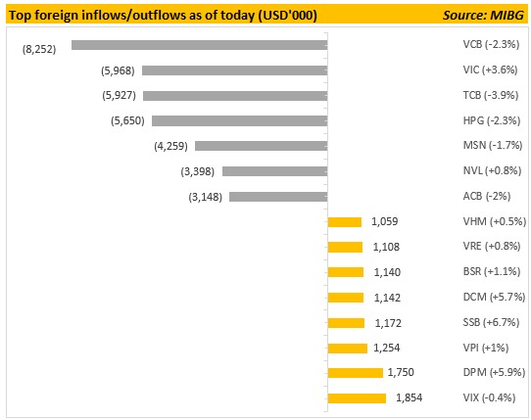Click the chart title text
531x420 pixels.
click(163, 16)
